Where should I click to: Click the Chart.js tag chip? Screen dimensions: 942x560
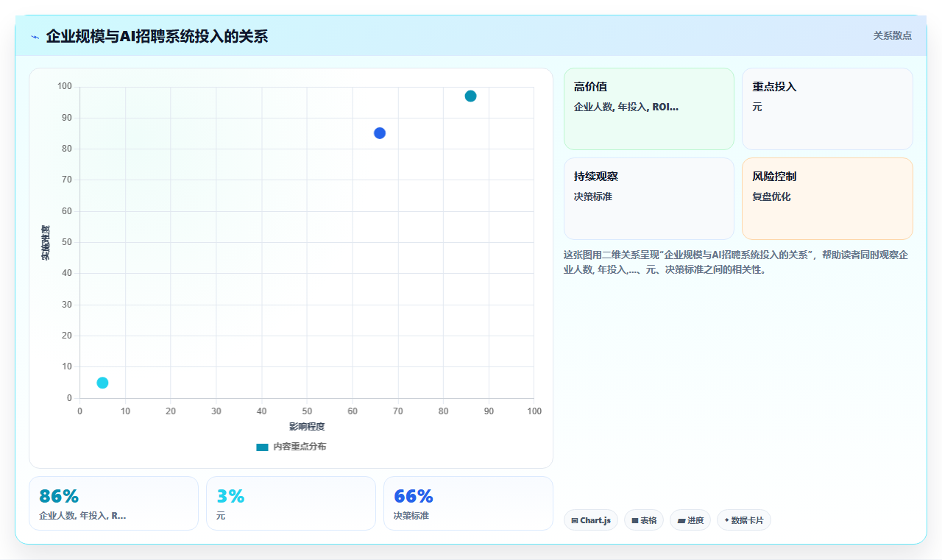591,520
